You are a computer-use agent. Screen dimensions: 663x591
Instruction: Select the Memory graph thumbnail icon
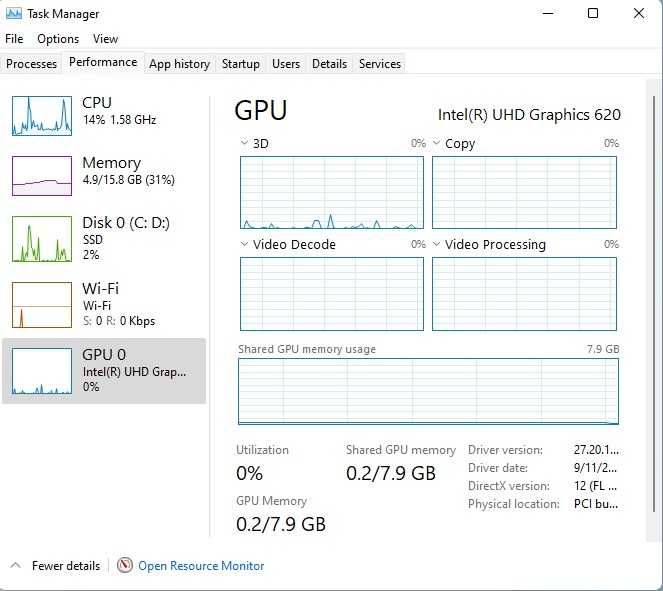[42, 175]
